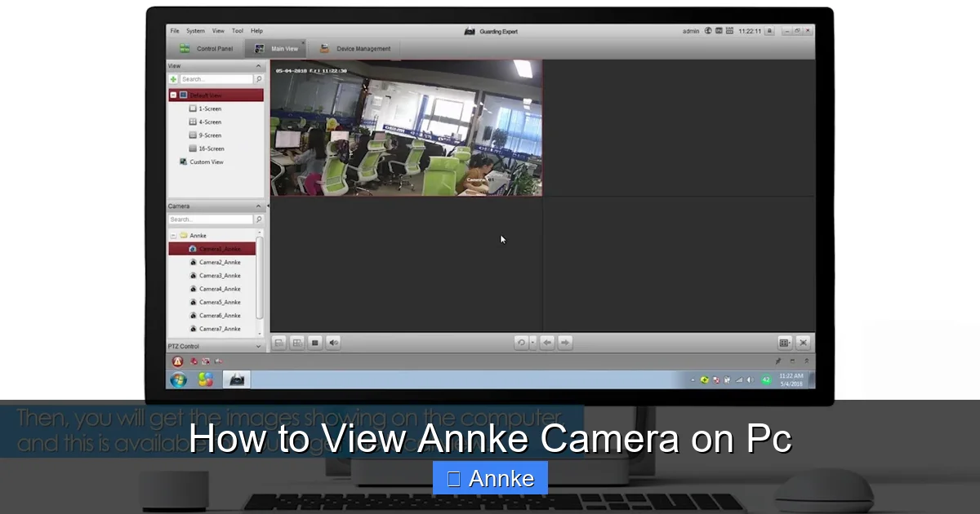Select Custom View in the tree
This screenshot has height=514, width=980.
point(201,162)
